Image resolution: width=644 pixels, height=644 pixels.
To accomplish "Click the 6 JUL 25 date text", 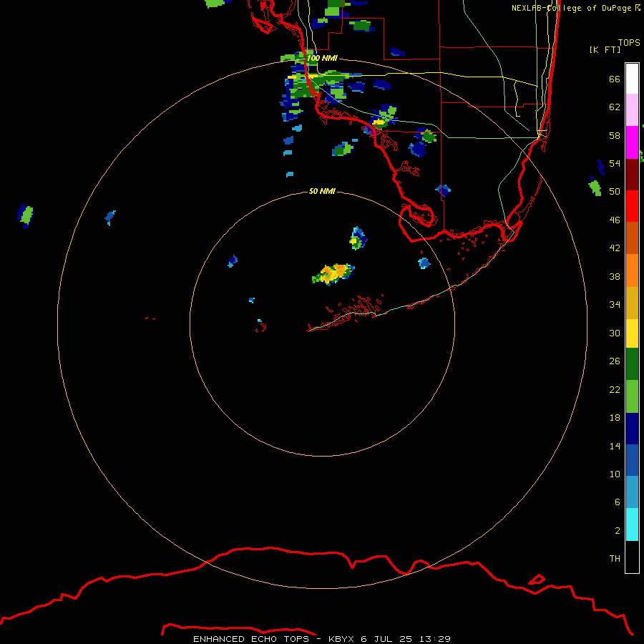I will tap(386, 639).
